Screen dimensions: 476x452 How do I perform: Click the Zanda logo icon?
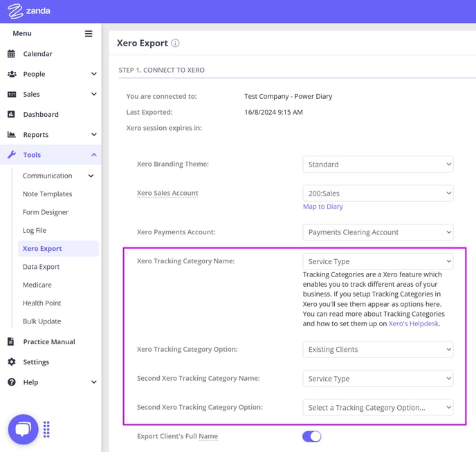(15, 11)
